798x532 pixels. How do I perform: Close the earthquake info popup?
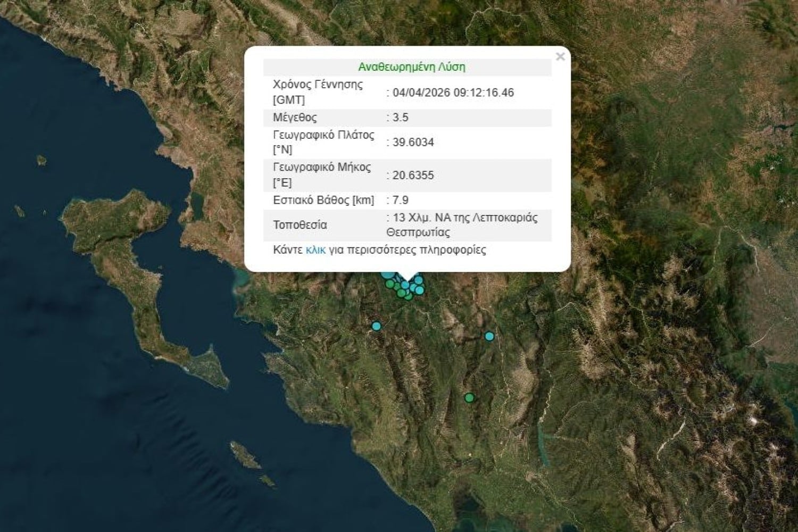click(560, 56)
